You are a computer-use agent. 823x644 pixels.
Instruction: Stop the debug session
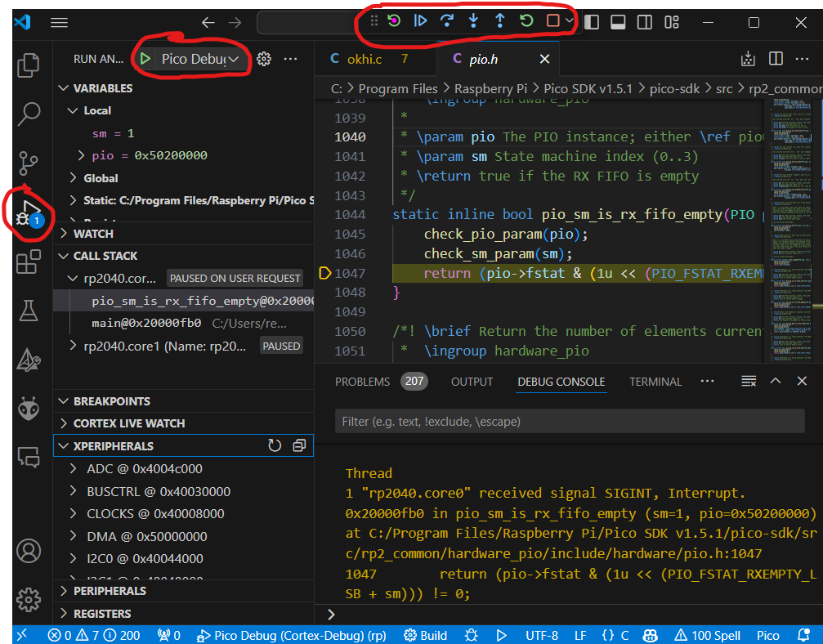pyautogui.click(x=552, y=21)
